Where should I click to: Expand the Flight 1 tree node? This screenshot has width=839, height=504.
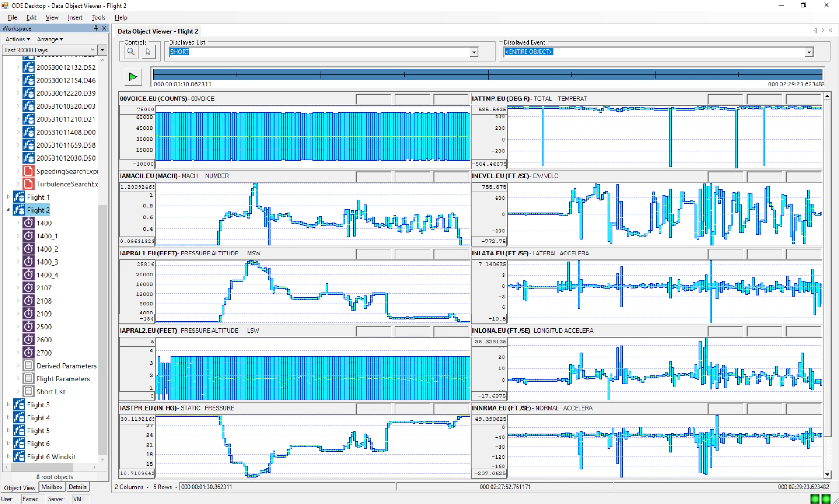click(x=8, y=197)
